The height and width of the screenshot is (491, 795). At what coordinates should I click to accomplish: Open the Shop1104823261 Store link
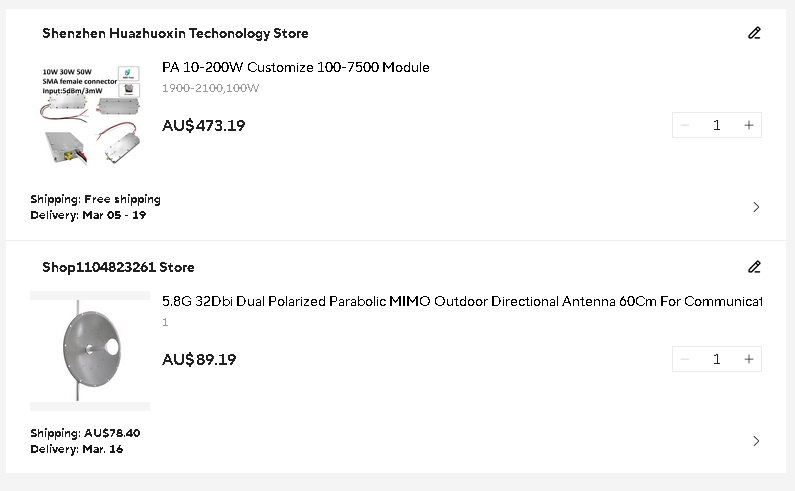click(118, 267)
